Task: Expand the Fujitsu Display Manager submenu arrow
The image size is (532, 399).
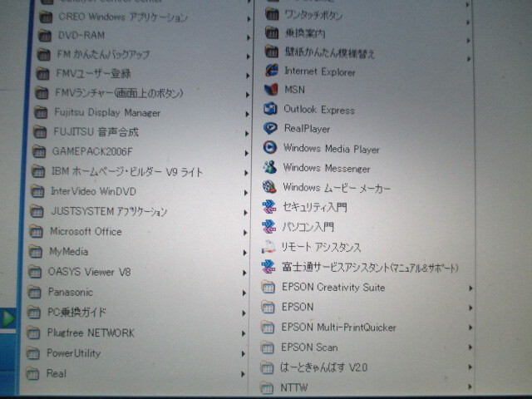Action: click(x=247, y=115)
